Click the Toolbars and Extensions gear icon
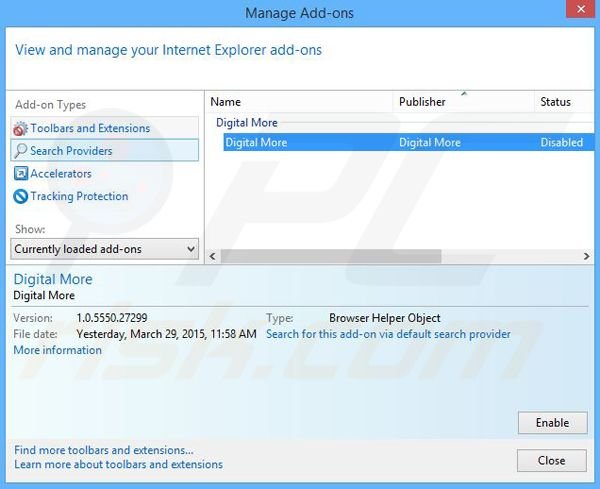The image size is (600, 489). click(20, 129)
